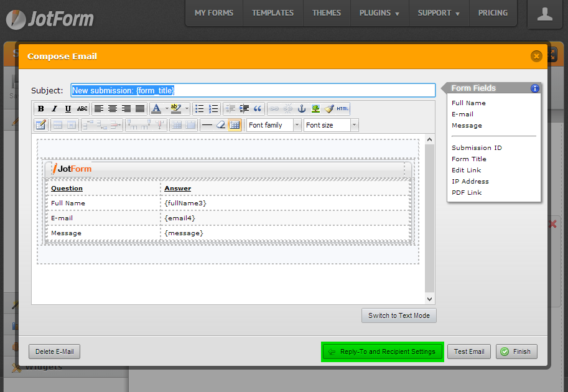Insert an anchor in the email
The height and width of the screenshot is (392, 568).
[302, 109]
